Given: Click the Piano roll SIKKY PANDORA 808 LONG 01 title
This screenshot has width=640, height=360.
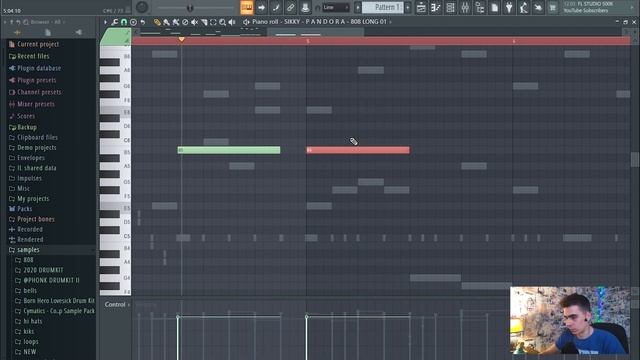Looking at the screenshot, I should click(x=319, y=22).
